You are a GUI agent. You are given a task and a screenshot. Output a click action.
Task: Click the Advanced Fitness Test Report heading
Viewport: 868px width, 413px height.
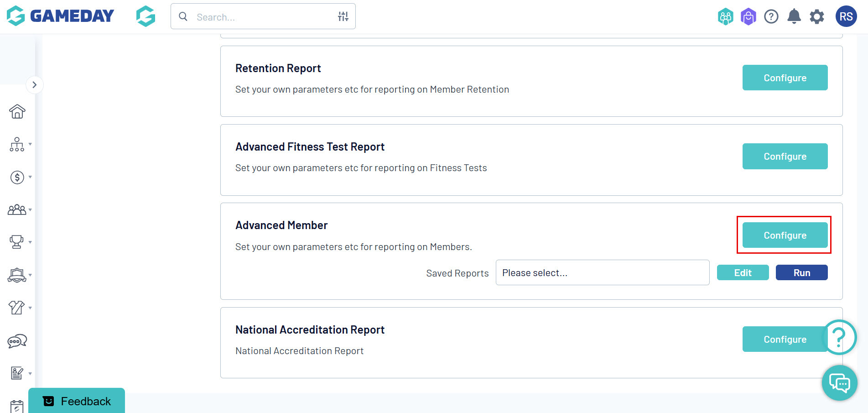click(x=310, y=147)
